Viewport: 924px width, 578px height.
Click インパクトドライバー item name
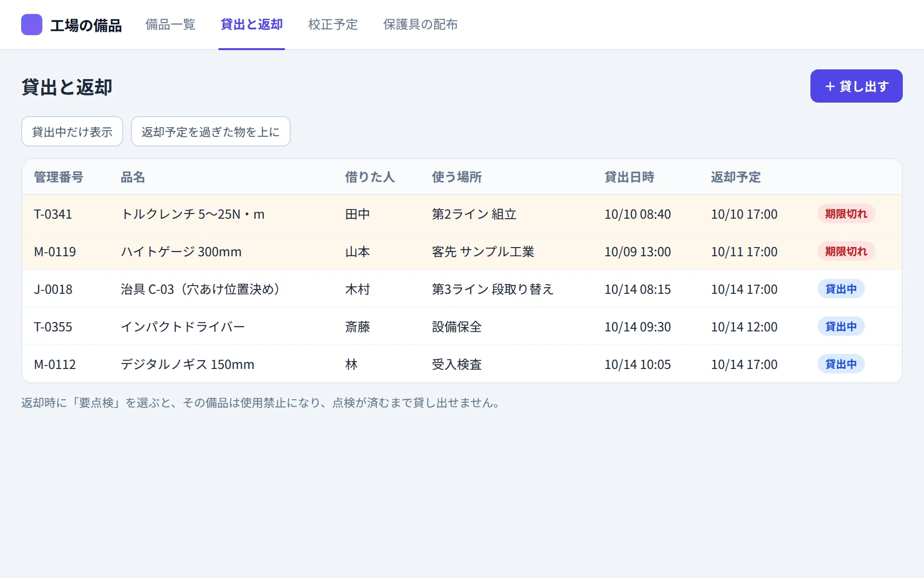[x=183, y=327]
